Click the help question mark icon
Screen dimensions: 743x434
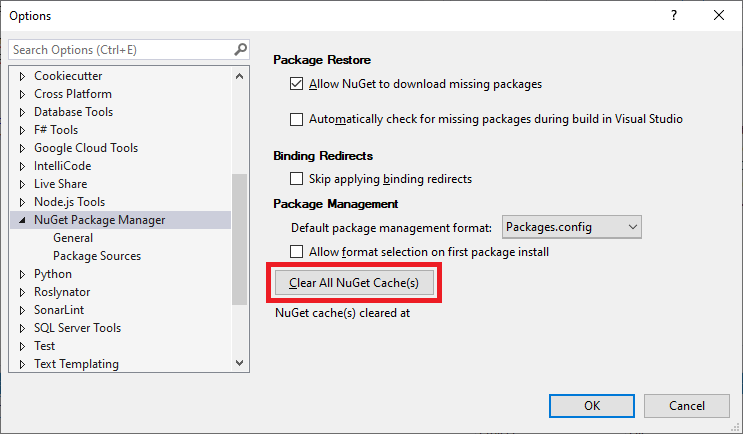coord(674,16)
